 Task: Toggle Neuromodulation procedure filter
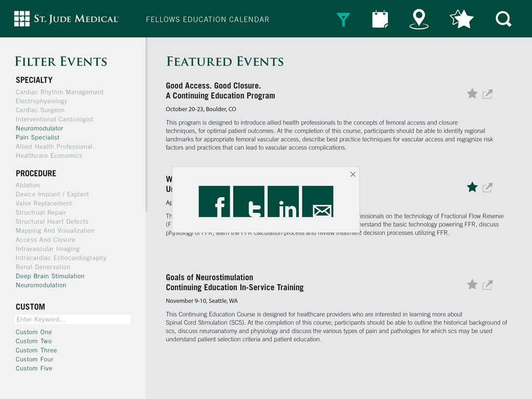coord(41,285)
